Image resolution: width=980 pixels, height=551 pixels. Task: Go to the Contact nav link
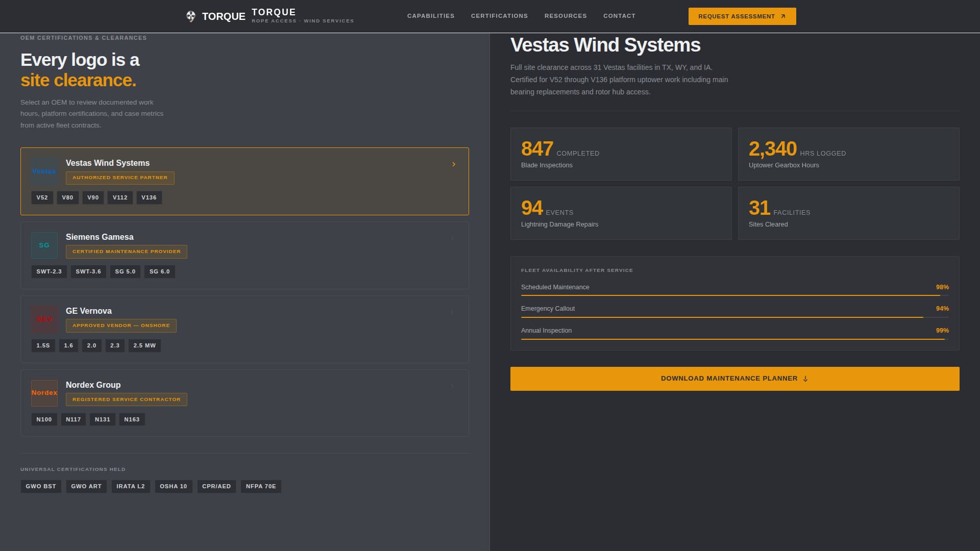(619, 16)
